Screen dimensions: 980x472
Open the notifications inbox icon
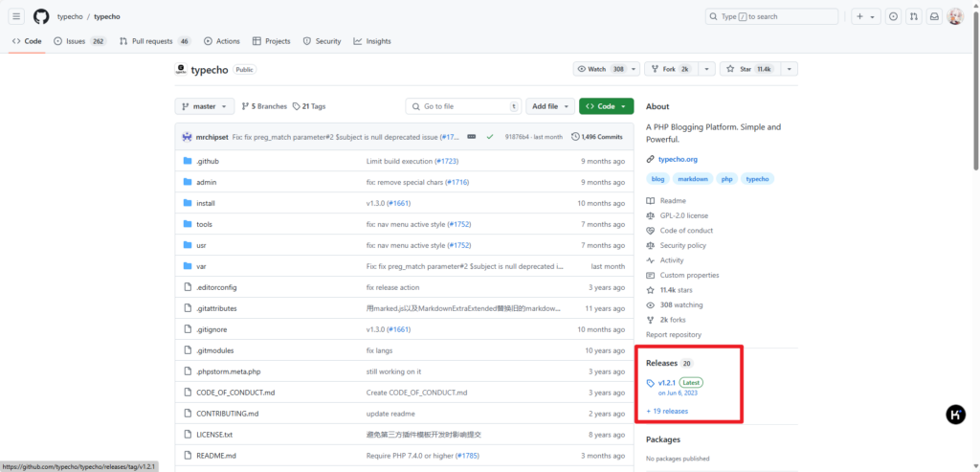tap(934, 17)
